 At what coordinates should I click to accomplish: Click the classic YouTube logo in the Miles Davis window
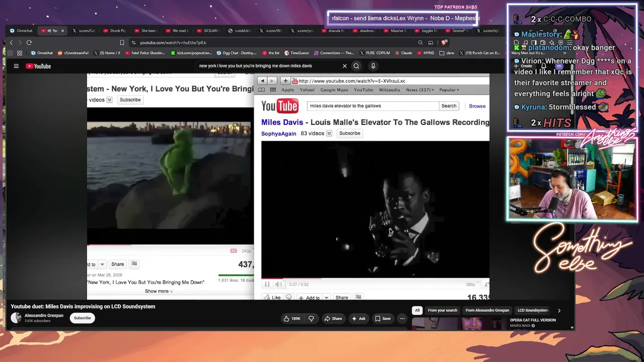click(x=280, y=106)
